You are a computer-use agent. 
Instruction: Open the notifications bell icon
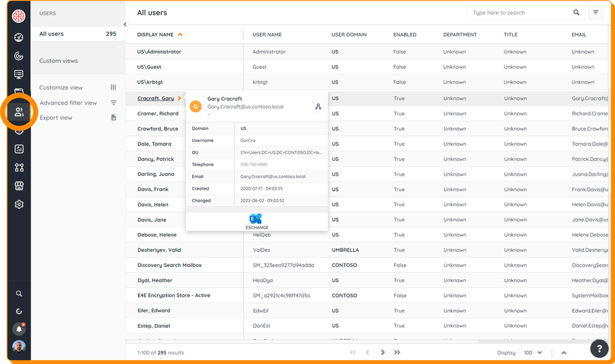coord(19,329)
